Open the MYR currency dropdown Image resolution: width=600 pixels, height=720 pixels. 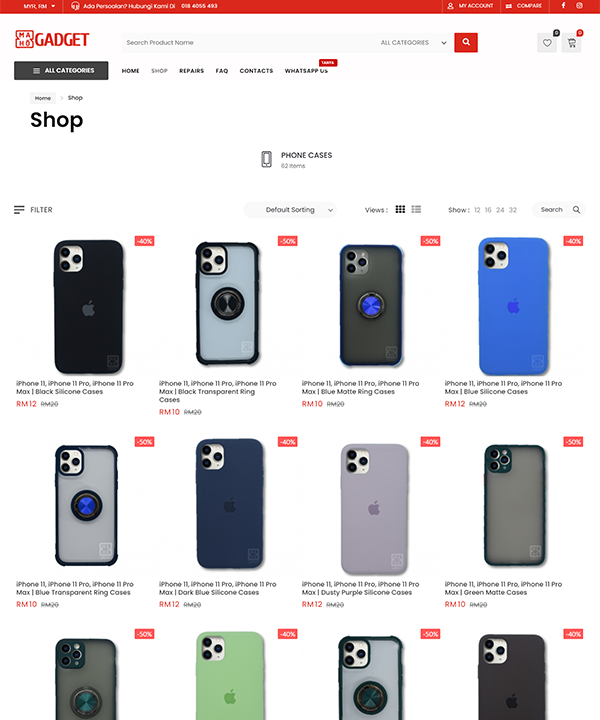tap(39, 6)
